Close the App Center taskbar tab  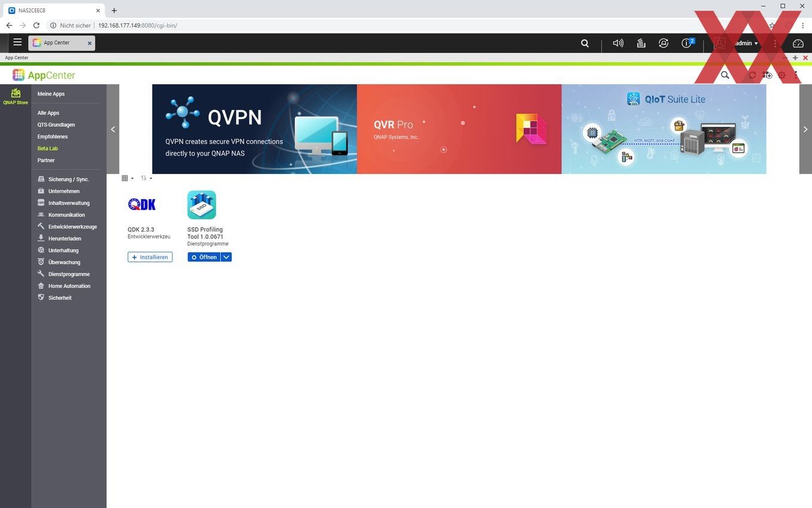[x=90, y=43]
